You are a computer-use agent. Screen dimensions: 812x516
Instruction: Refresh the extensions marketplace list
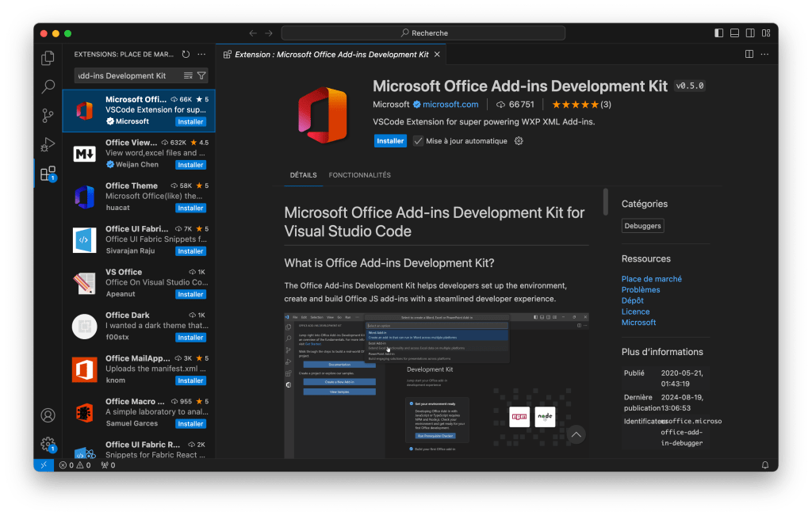186,55
